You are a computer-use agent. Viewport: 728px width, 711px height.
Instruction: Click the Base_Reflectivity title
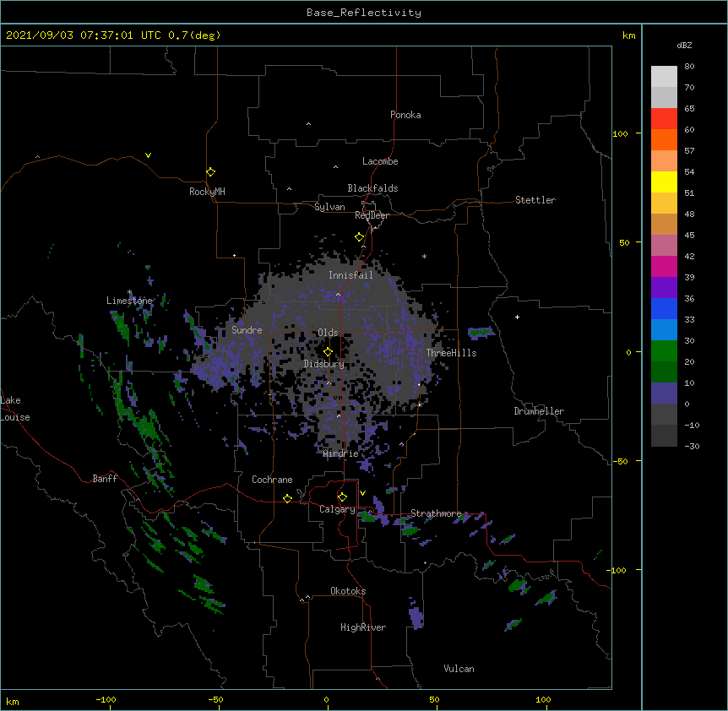click(x=364, y=13)
